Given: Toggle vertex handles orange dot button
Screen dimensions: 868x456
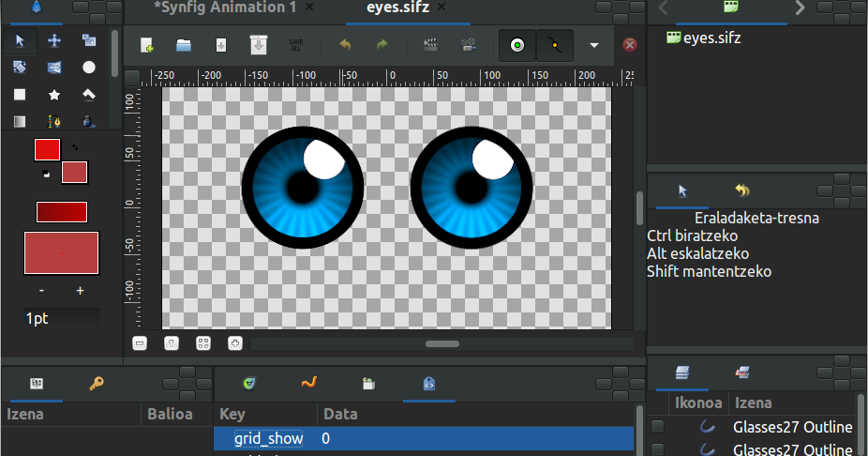Looking at the screenshot, I should [555, 45].
